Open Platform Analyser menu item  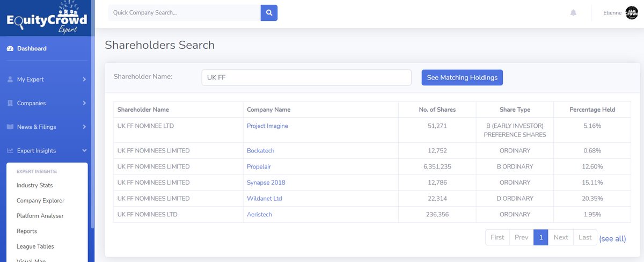[x=40, y=216]
